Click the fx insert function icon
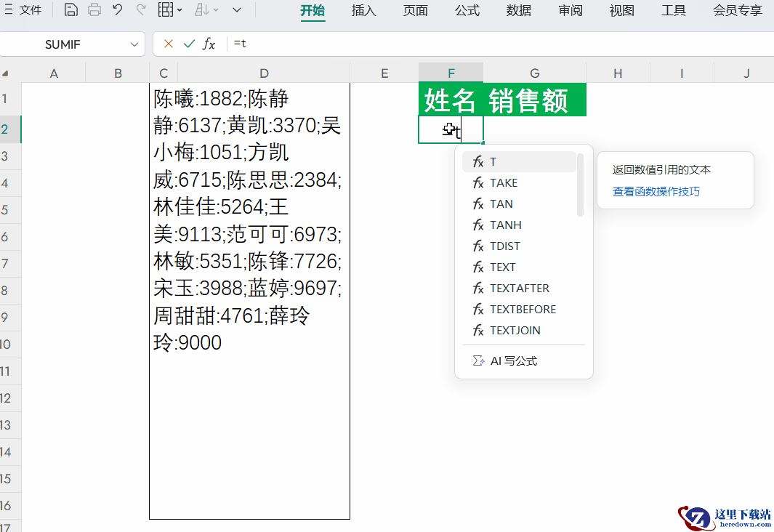 (209, 44)
